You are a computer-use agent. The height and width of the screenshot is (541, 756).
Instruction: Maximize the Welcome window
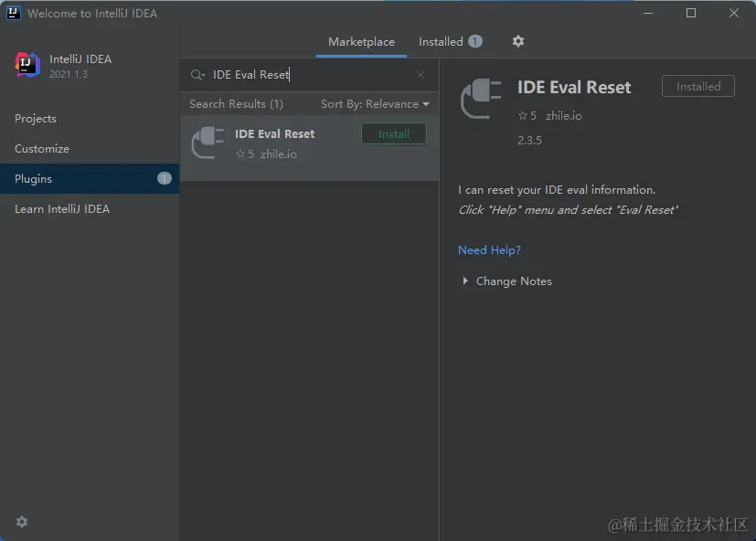pos(691,13)
